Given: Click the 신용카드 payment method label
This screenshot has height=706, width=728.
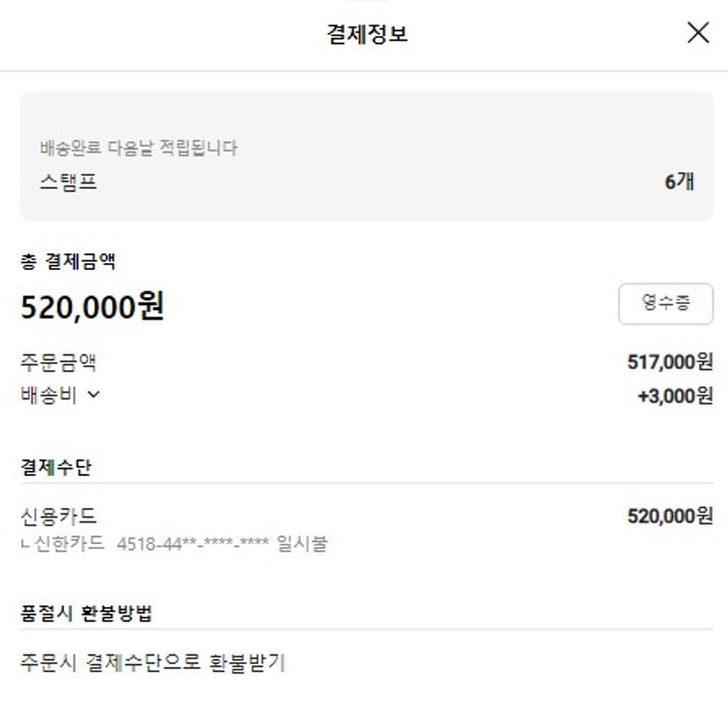Looking at the screenshot, I should 58,517.
